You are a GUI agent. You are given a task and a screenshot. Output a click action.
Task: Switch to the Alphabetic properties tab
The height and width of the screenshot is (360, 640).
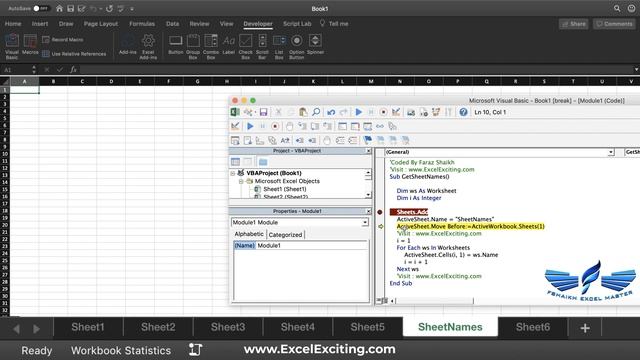249,234
